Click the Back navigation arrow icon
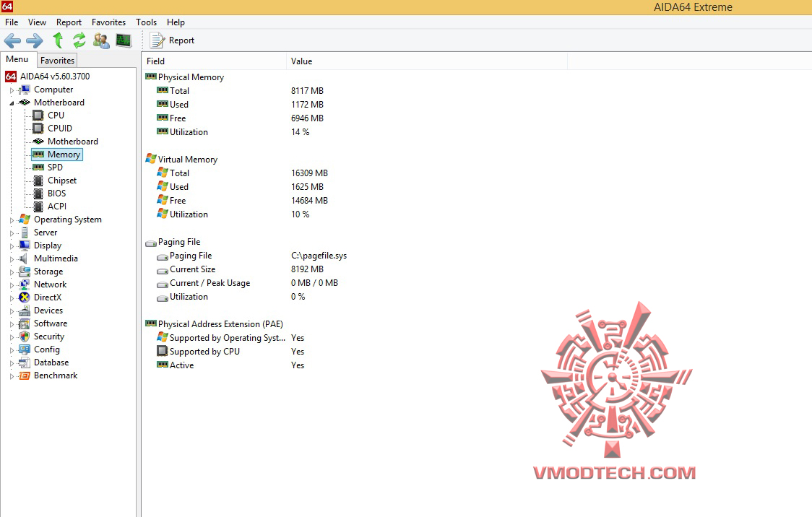 [12, 40]
